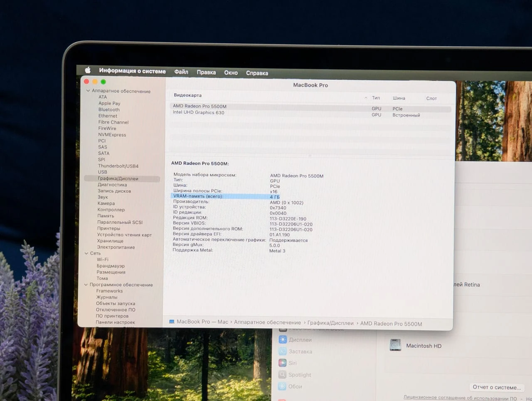532x401 pixels.
Task: Select Брандмауэр in the sidebar
Action: [111, 265]
